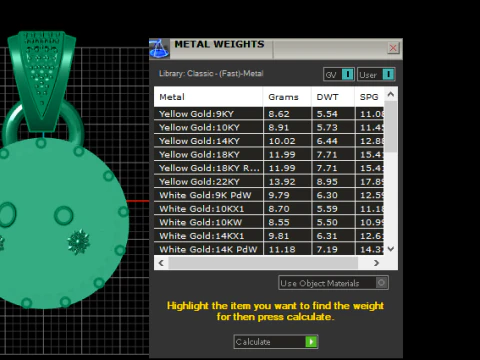Image resolution: width=480 pixels, height=360 pixels.
Task: Sort by the Metal column header
Action: (x=208, y=97)
